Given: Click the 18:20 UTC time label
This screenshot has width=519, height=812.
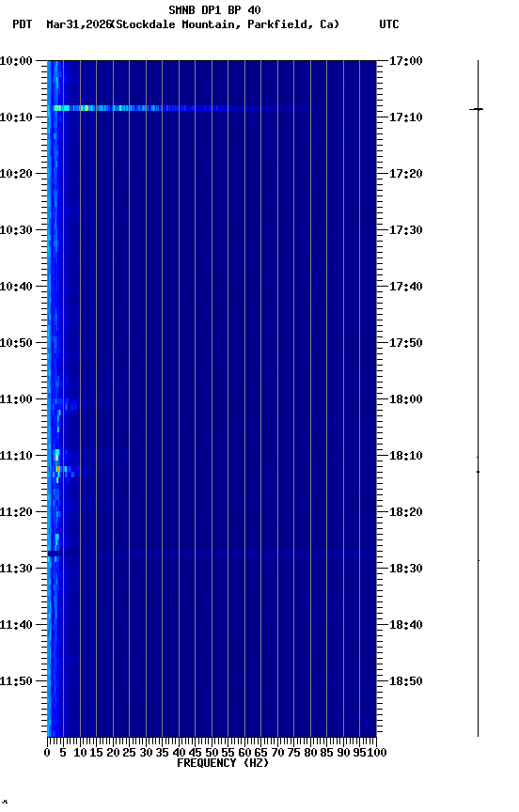Looking at the screenshot, I should click(x=406, y=512).
